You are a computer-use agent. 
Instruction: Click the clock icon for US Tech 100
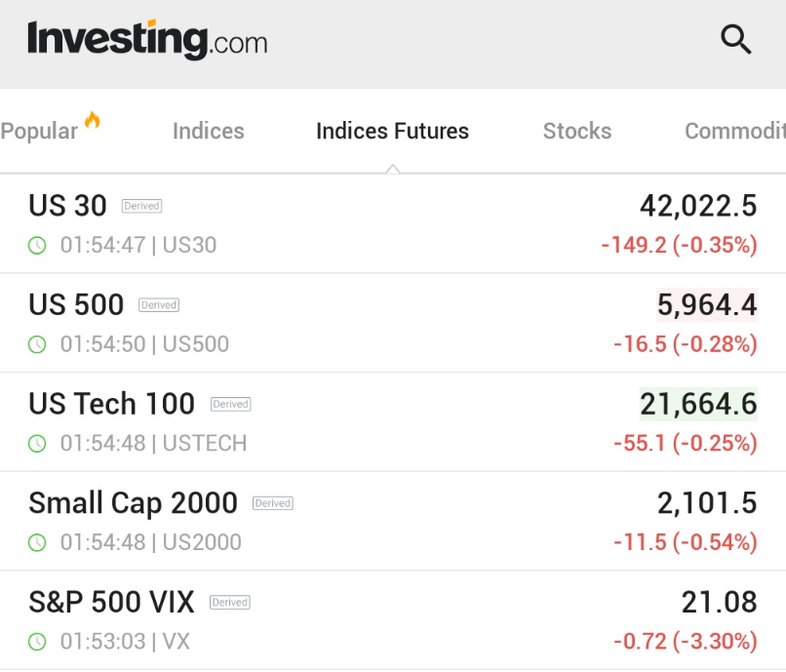pyautogui.click(x=37, y=444)
